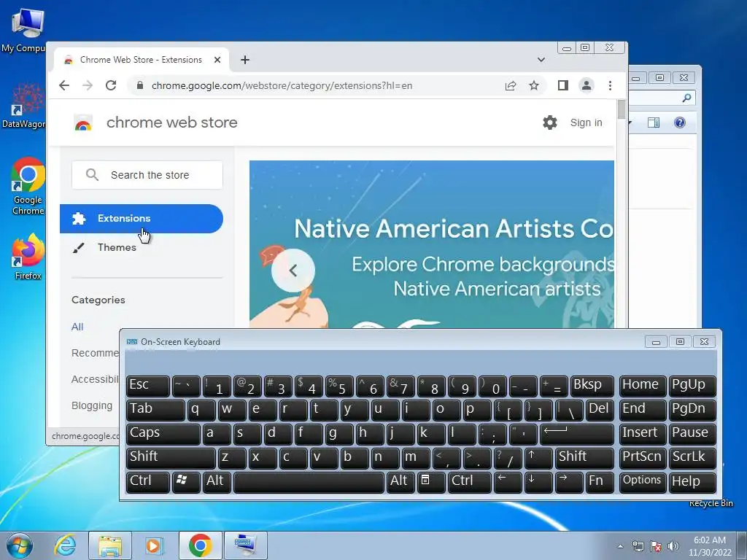747x560 pixels.
Task: Choose the Blogging category
Action: click(92, 405)
